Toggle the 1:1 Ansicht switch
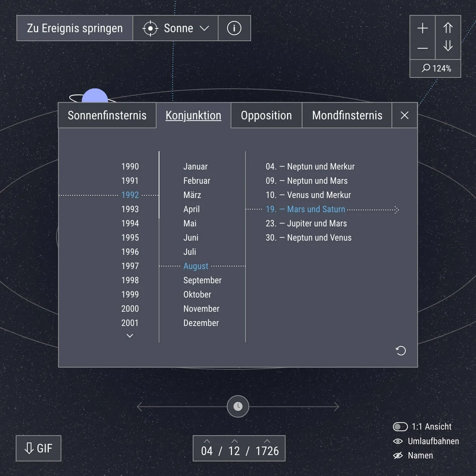Viewport: 476px width, 476px height. pyautogui.click(x=400, y=427)
